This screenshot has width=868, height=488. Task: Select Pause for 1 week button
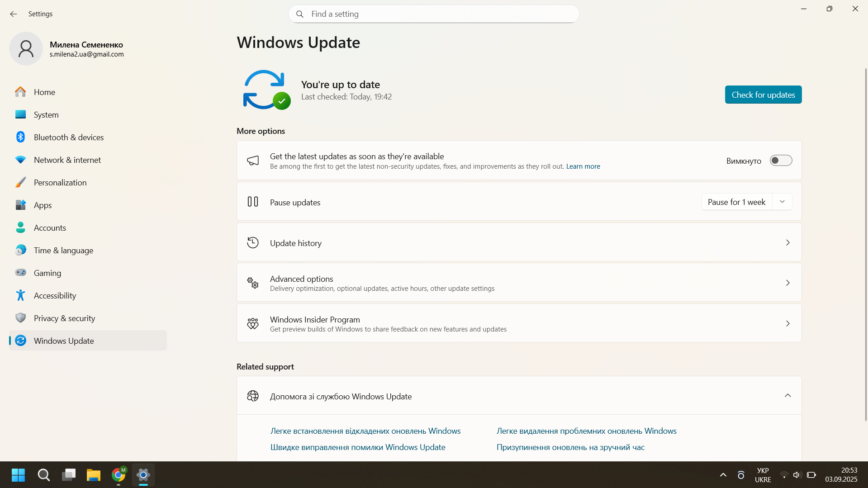(x=737, y=202)
